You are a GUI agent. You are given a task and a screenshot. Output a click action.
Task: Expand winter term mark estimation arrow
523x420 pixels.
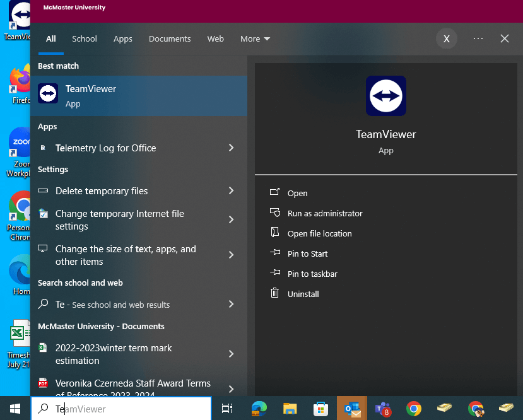pyautogui.click(x=231, y=354)
